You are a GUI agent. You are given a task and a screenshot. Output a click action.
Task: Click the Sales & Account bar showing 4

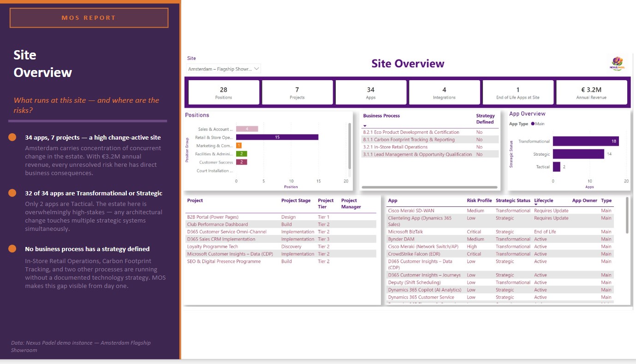[247, 129]
